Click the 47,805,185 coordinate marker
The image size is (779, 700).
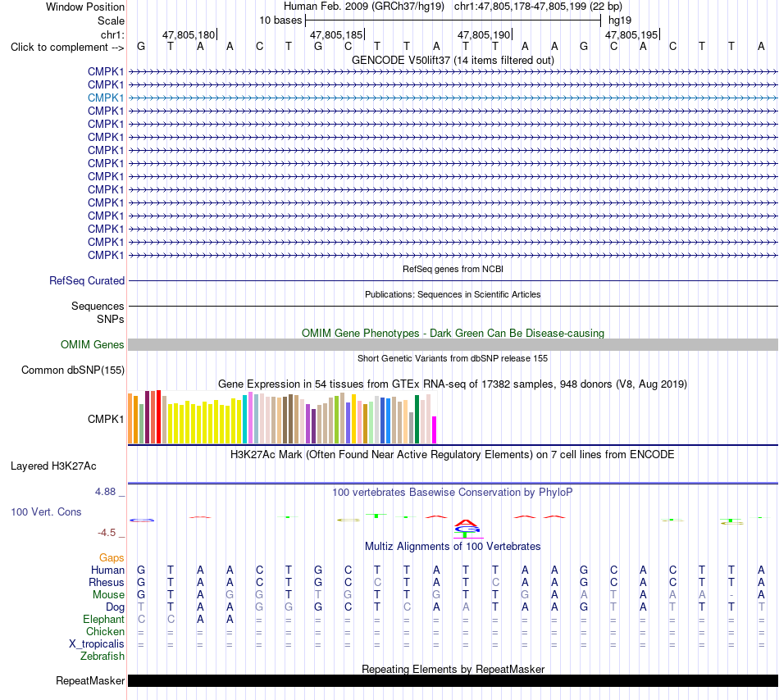(x=336, y=34)
